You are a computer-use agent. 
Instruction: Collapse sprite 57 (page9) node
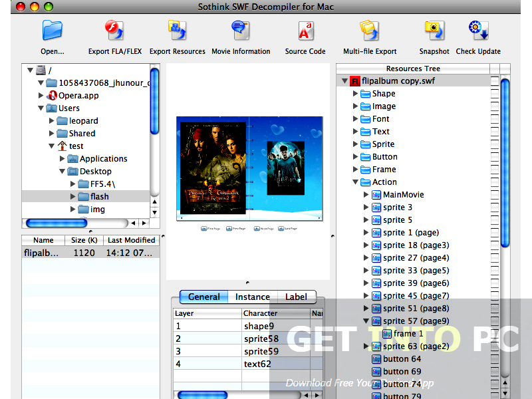click(366, 321)
